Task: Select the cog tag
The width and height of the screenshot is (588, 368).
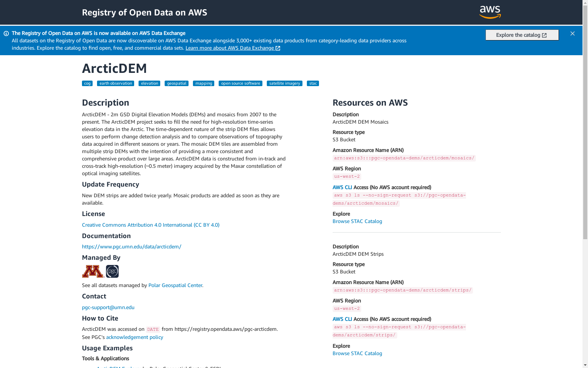Action: coord(87,84)
